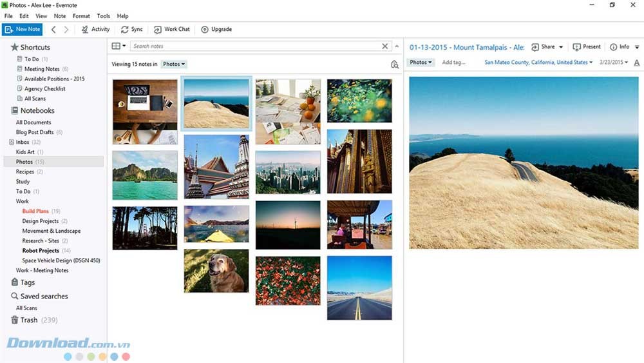
Task: Open the Trash in the sidebar
Action: point(29,320)
